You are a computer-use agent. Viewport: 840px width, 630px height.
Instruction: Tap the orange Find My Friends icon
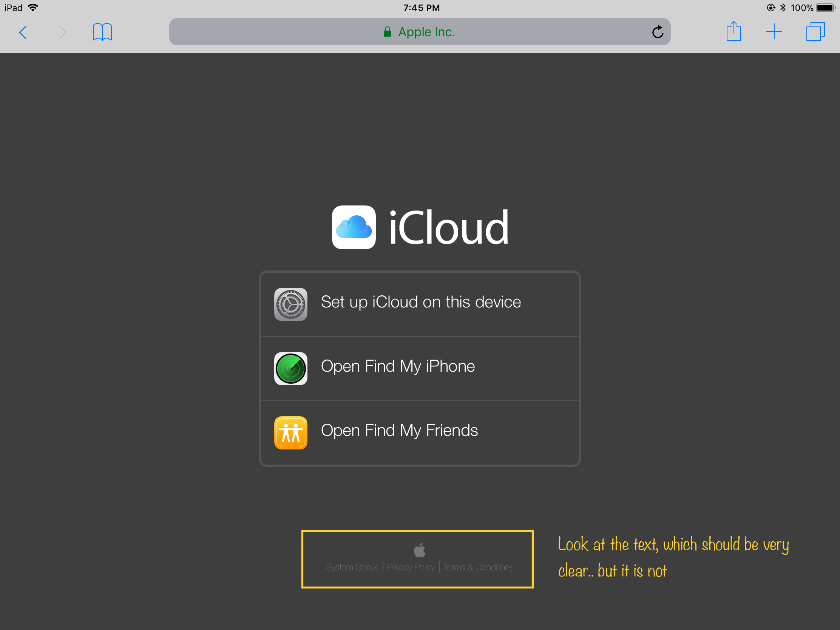pos(290,432)
